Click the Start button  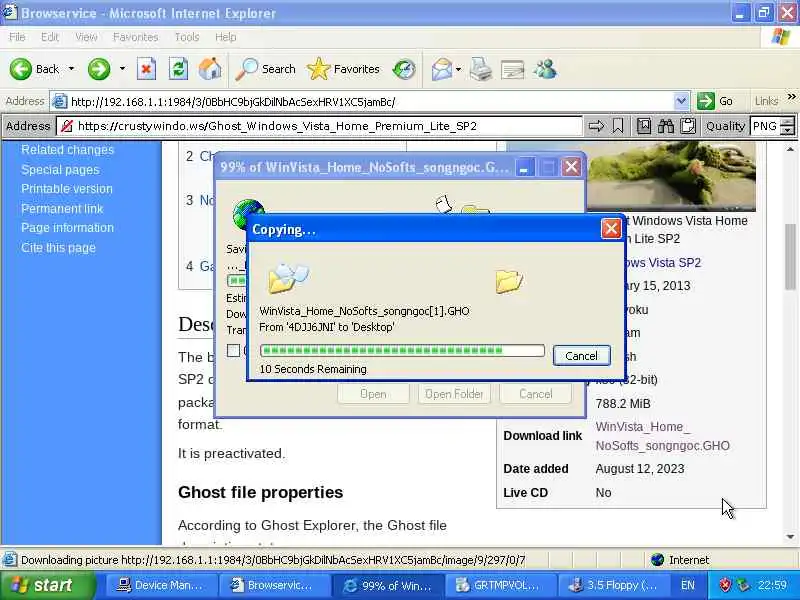(47, 585)
